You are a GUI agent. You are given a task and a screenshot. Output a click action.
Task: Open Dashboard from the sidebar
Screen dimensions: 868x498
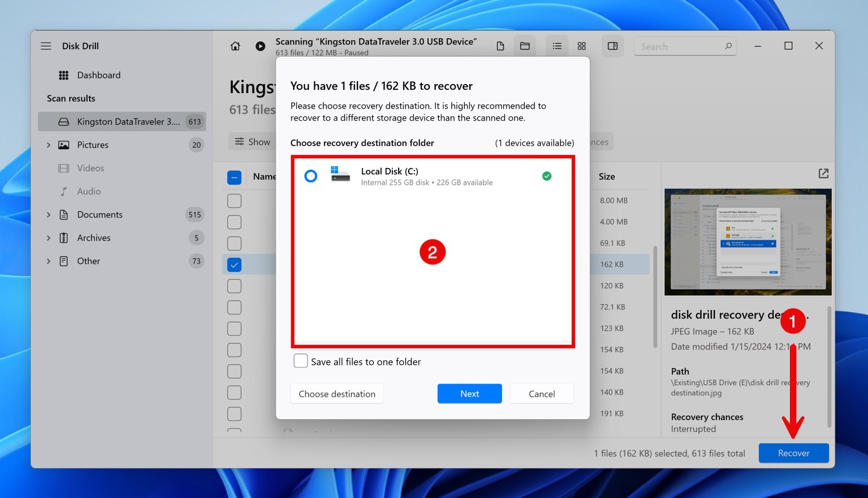point(99,75)
